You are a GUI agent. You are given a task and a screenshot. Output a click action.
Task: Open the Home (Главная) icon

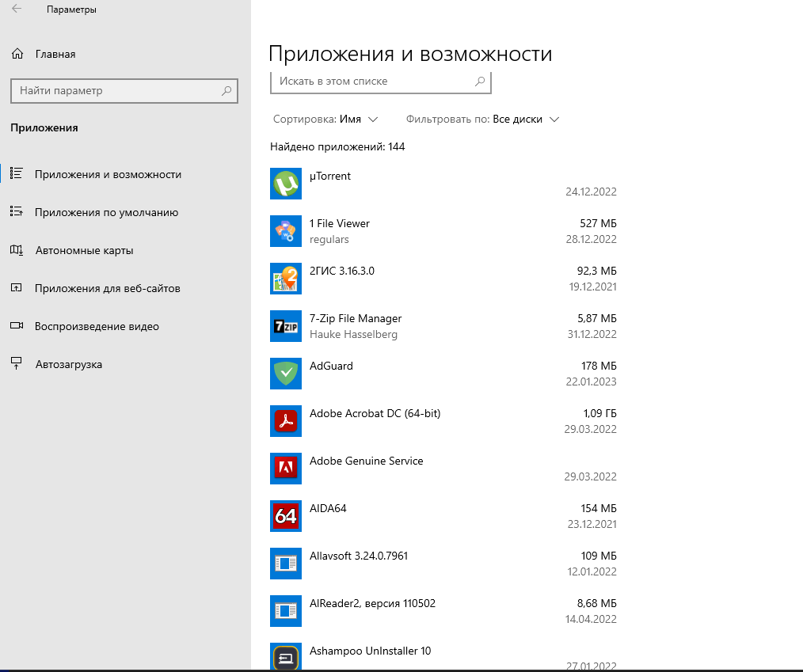tap(17, 54)
